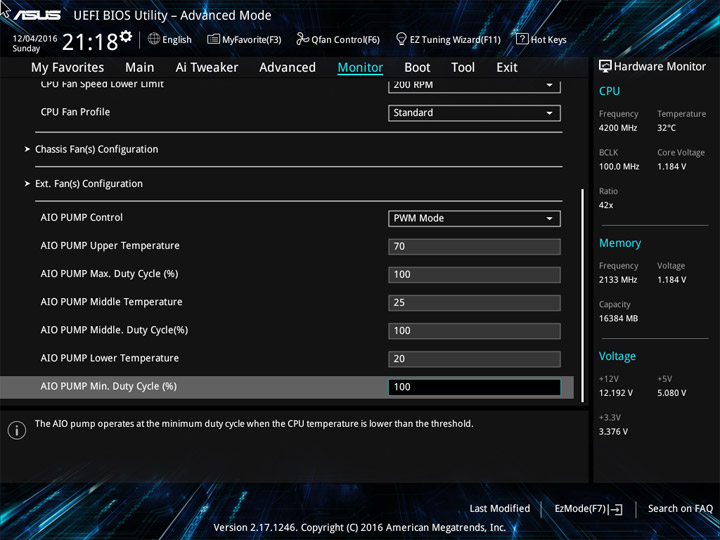Click the settings gear next to the clock
Image resolution: width=720 pixels, height=540 pixels.
click(126, 37)
